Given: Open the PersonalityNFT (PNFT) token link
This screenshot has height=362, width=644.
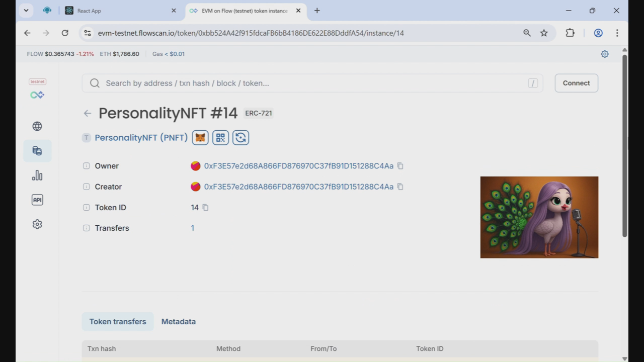Looking at the screenshot, I should coord(141,137).
